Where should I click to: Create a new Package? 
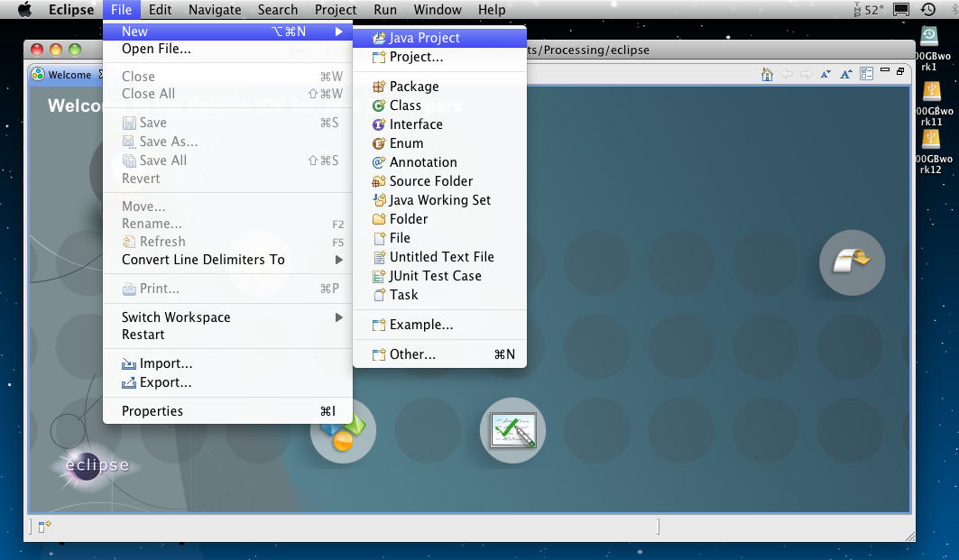[x=439, y=87]
